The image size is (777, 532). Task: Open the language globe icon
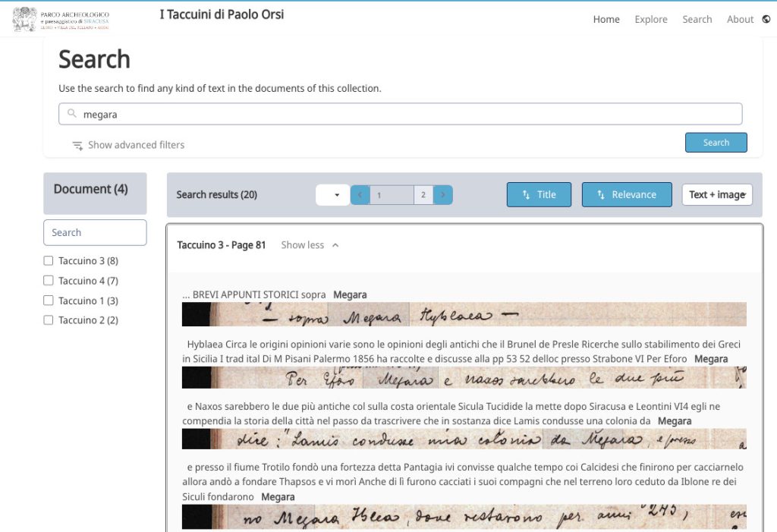pos(766,19)
